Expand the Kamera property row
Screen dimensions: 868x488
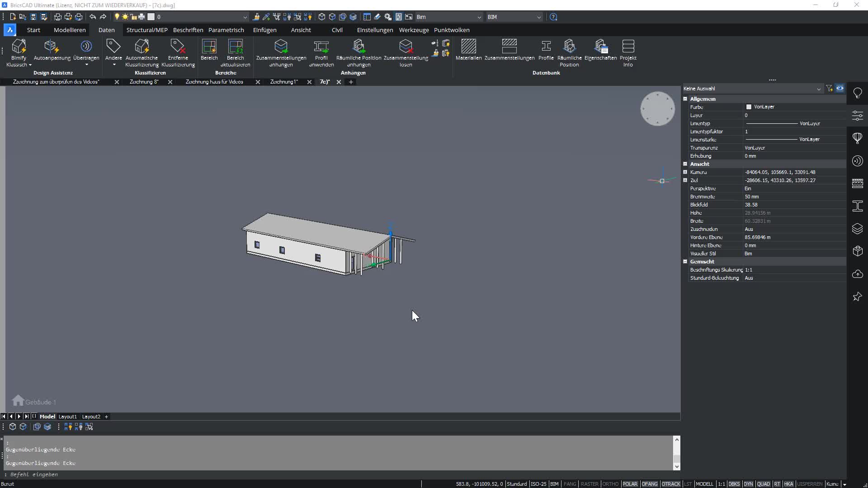click(x=685, y=172)
